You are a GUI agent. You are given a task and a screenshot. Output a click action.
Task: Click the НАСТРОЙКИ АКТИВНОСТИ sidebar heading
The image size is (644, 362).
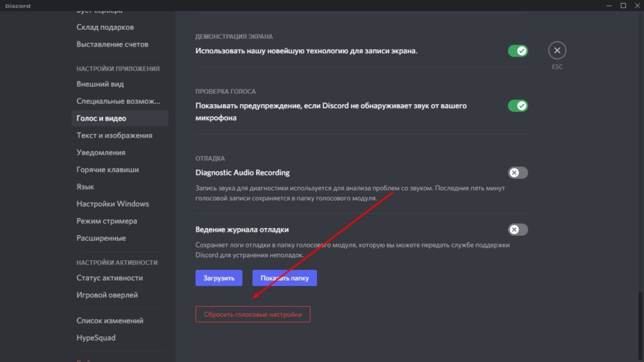117,263
